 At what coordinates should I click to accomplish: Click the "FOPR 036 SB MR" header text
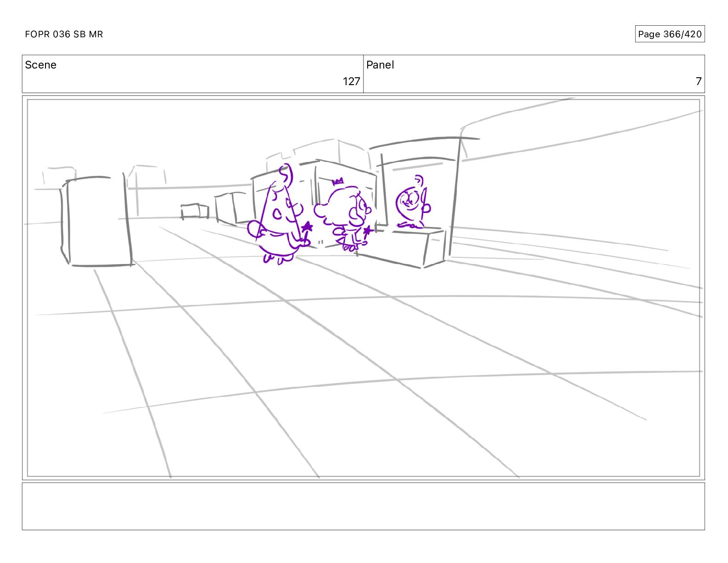point(64,34)
